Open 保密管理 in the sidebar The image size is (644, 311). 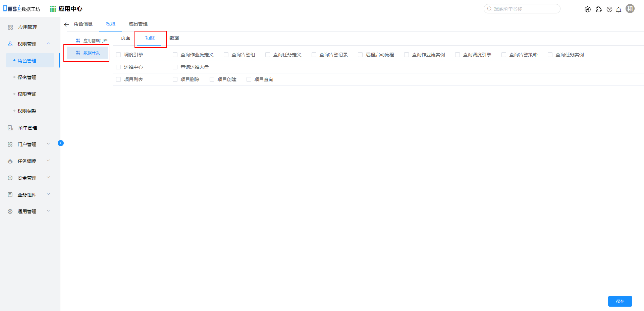27,77
